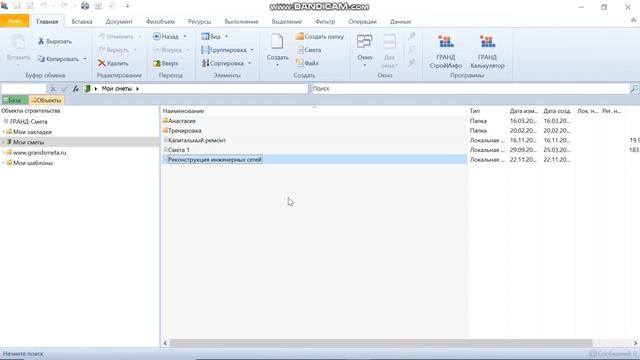This screenshot has height=360, width=640.
Task: Click the Копировать copy button
Action: tap(58, 59)
